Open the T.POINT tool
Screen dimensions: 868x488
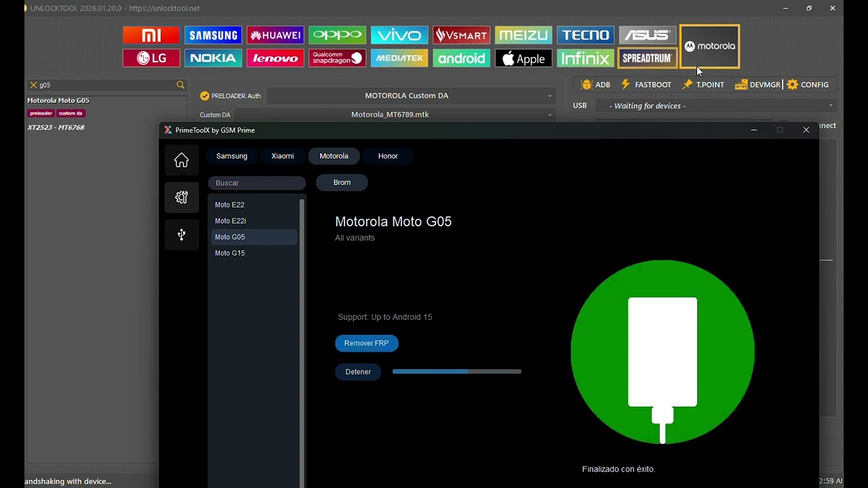coord(703,85)
